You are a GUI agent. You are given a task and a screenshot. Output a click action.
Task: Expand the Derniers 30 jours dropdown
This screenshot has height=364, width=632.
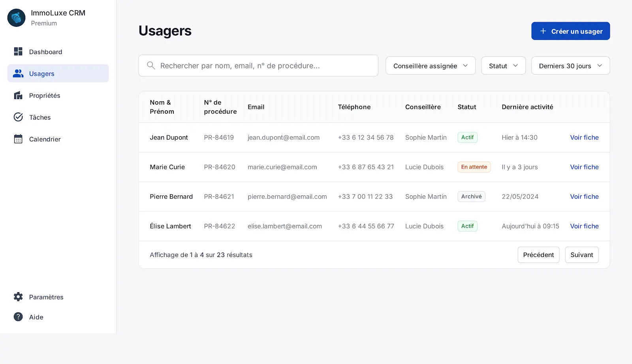[x=570, y=66]
